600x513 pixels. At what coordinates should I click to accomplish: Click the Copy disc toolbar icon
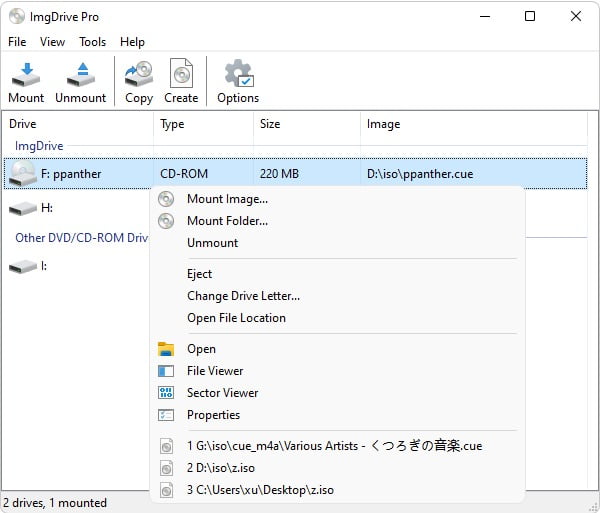pos(139,74)
